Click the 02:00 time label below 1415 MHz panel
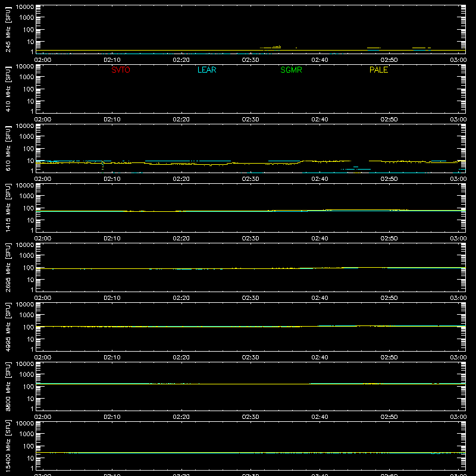Screen dimensions: 476x476 coord(43,239)
